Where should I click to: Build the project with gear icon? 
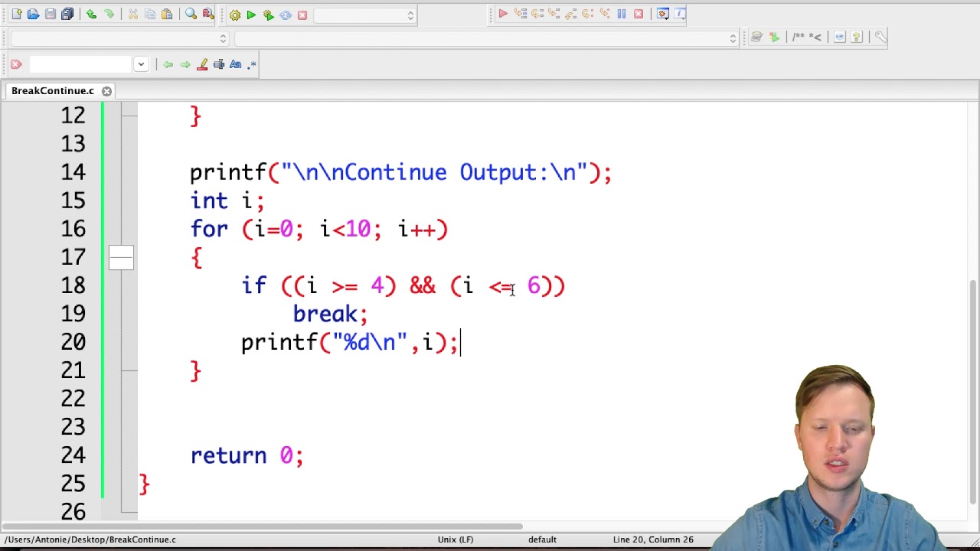[235, 15]
